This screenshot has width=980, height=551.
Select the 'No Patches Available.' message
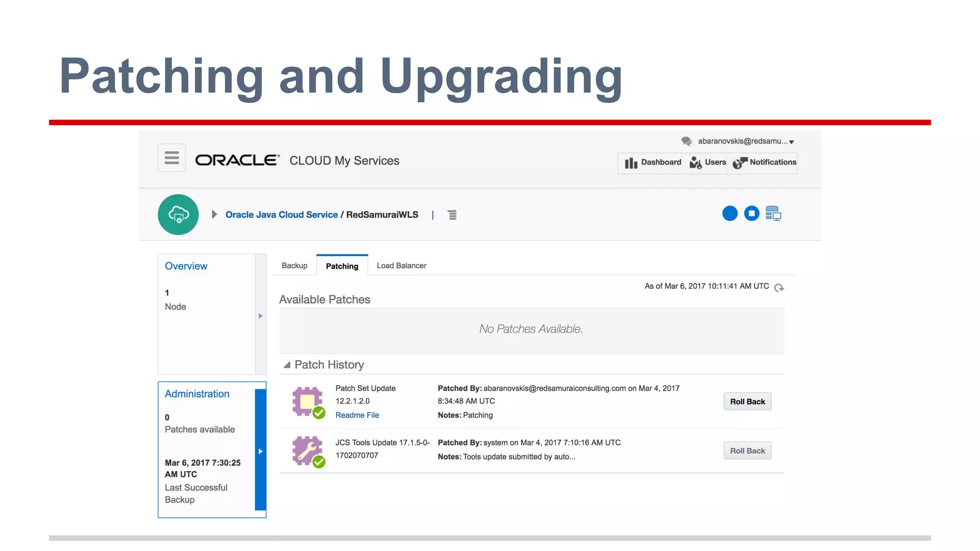(x=531, y=329)
